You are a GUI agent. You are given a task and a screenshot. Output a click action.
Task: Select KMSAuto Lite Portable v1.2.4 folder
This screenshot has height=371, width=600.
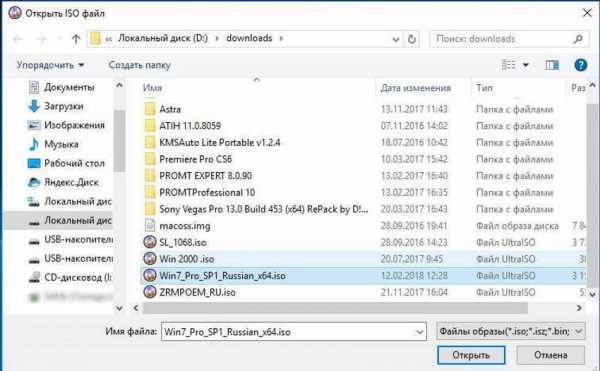click(220, 142)
